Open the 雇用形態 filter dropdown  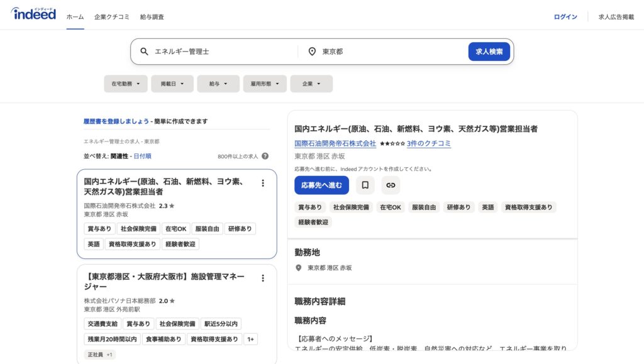pyautogui.click(x=265, y=83)
